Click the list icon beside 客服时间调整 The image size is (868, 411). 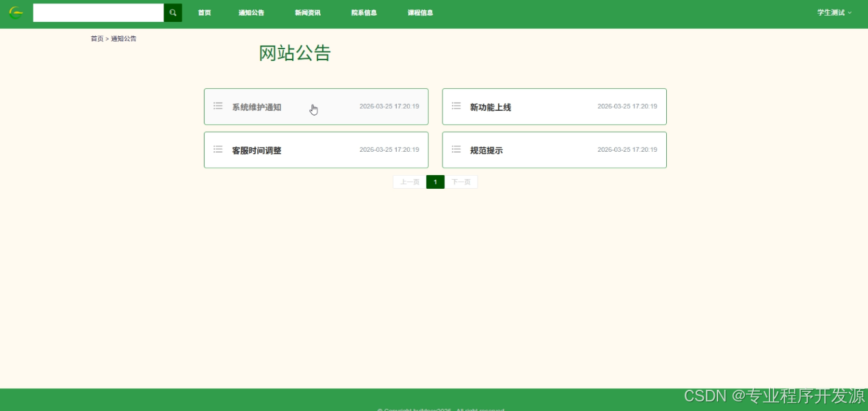click(218, 149)
